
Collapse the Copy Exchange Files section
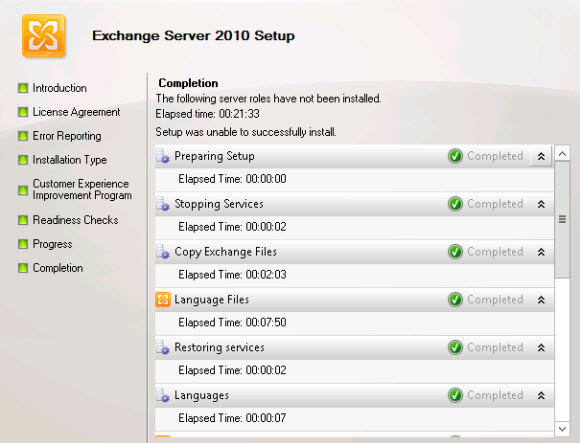pos(541,252)
